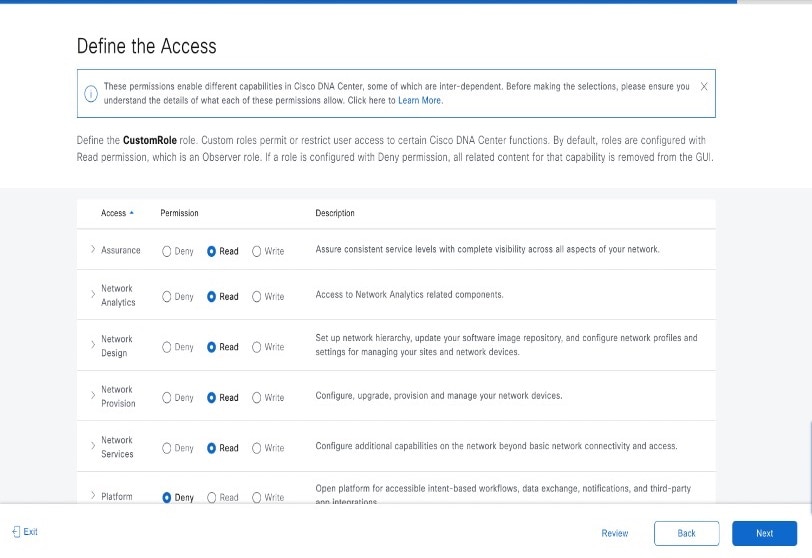This screenshot has width=812, height=558.
Task: Click the Access column header
Action: (x=113, y=213)
